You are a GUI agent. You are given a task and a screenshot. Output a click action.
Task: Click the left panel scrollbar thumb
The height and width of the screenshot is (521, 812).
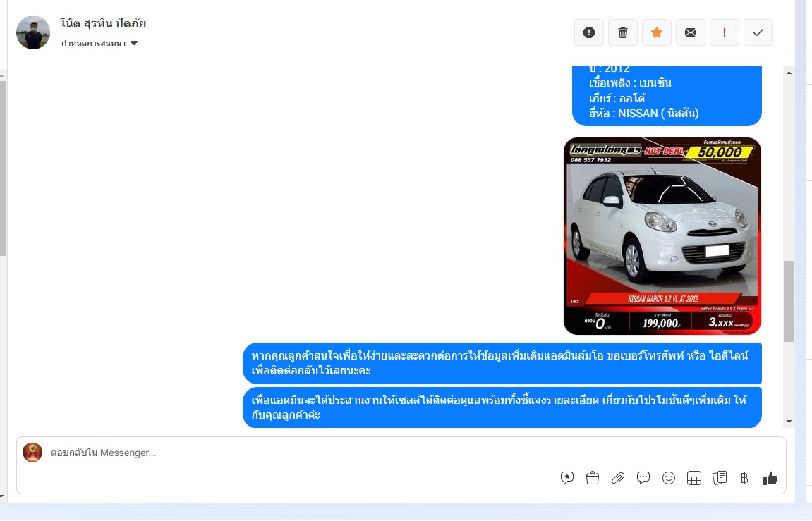[3, 168]
